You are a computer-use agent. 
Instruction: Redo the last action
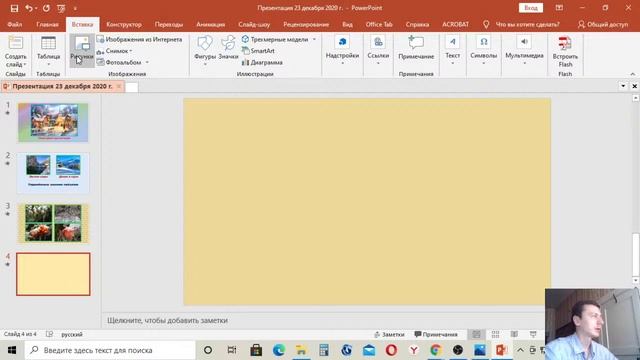click(x=46, y=8)
